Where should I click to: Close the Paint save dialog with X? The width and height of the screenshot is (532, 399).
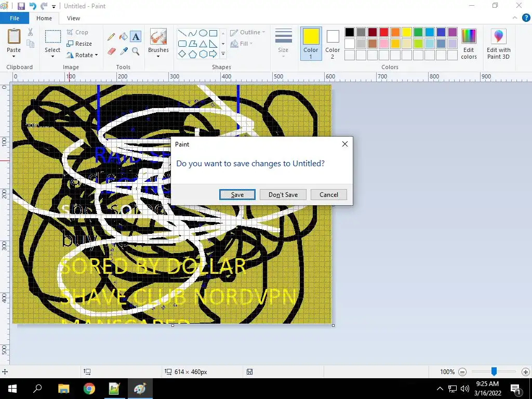pyautogui.click(x=345, y=144)
